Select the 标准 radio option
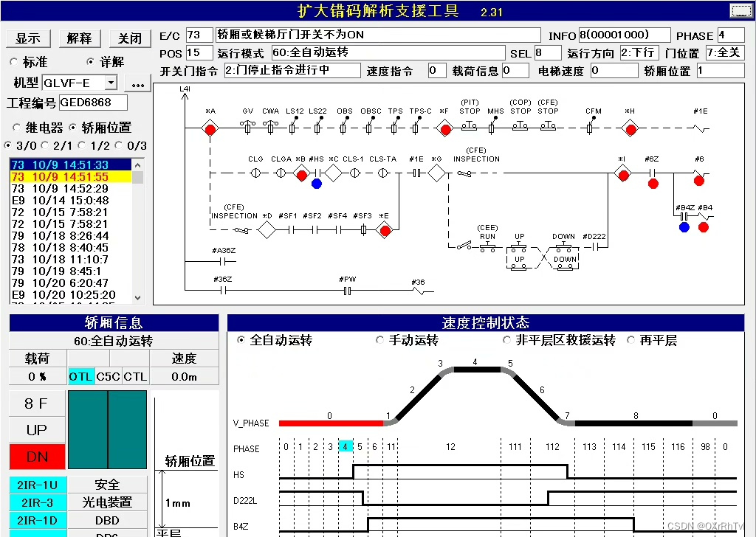 click(x=13, y=62)
